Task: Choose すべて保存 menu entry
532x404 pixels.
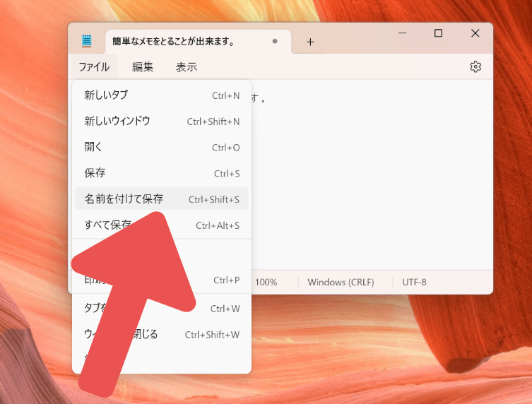Action: click(x=162, y=225)
